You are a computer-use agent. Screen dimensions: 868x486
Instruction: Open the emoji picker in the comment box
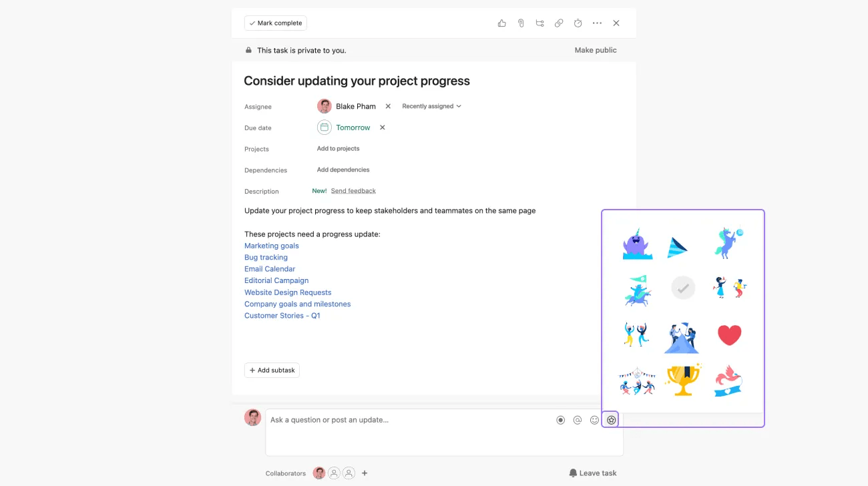(594, 419)
